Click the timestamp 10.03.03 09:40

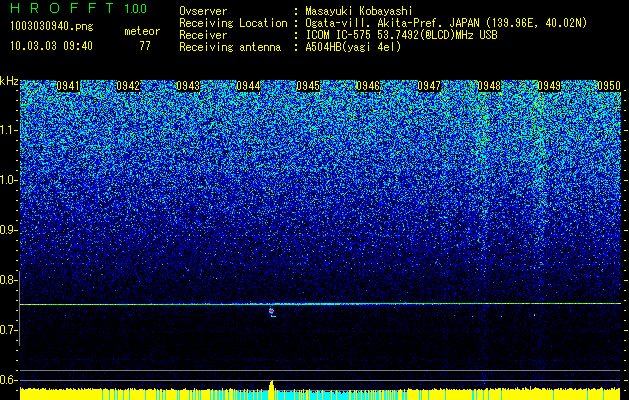coord(51,46)
